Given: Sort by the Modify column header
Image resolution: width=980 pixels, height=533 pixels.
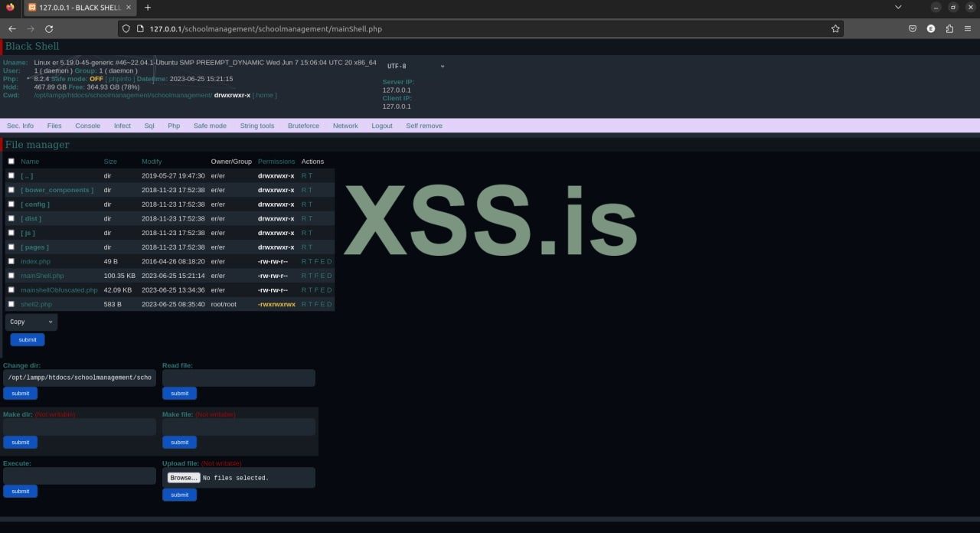Looking at the screenshot, I should (152, 162).
